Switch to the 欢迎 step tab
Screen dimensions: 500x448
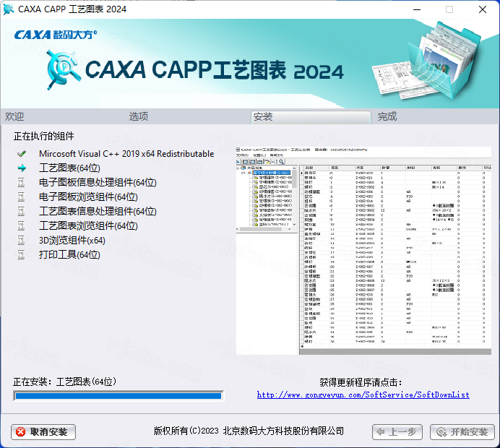coord(15,116)
